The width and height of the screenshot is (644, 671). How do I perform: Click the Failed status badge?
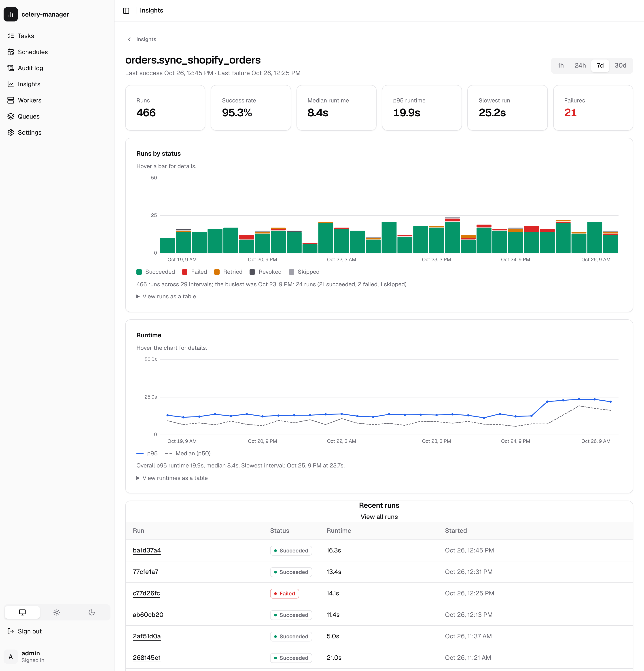pyautogui.click(x=284, y=593)
